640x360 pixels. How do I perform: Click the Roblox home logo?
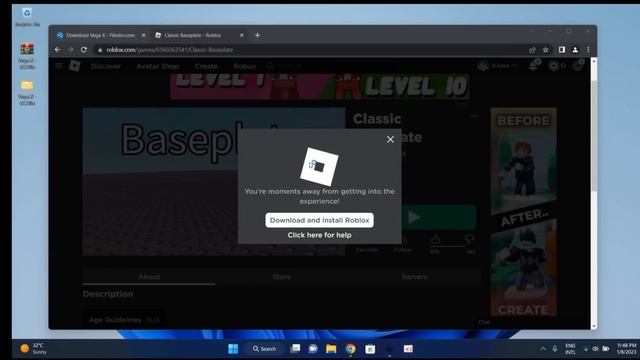click(x=75, y=66)
